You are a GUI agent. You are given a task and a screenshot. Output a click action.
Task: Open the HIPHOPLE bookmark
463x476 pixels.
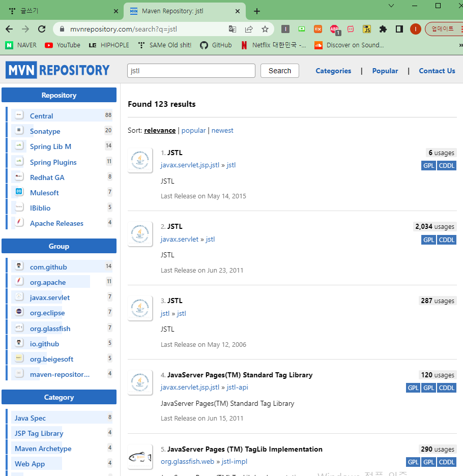click(109, 45)
